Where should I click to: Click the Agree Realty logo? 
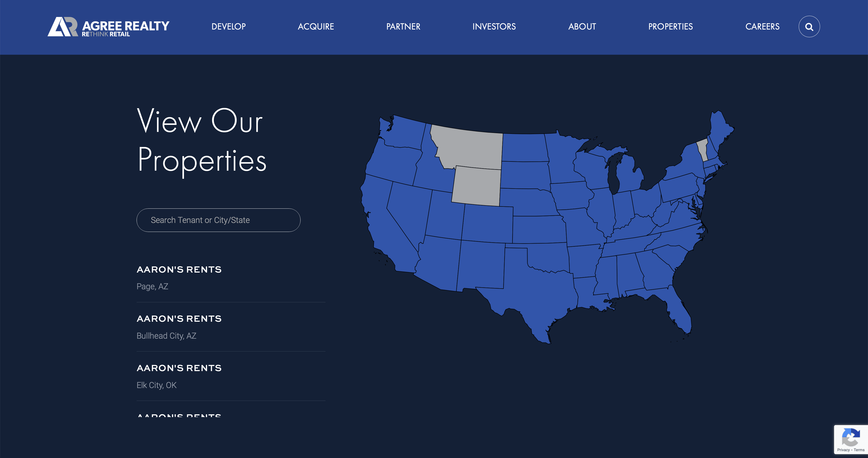click(108, 27)
